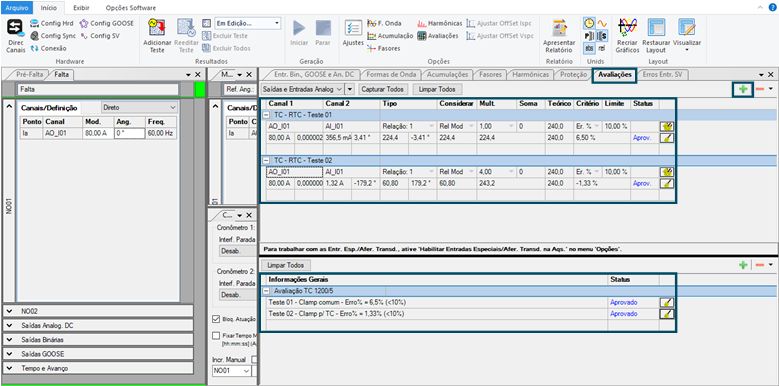Screen dimensions: 779x386
Task: Collapse the TC - RTC - Teste 02 group
Action: pyautogui.click(x=266, y=160)
